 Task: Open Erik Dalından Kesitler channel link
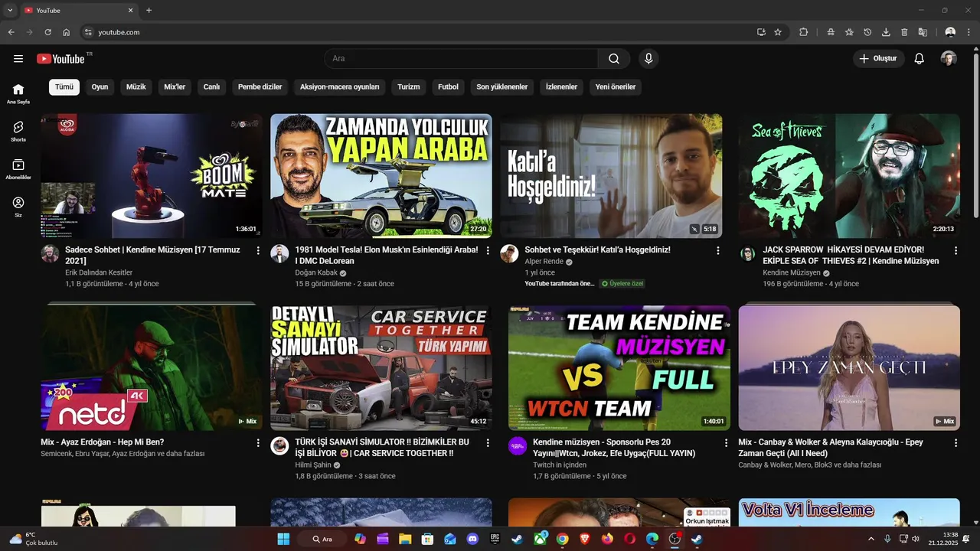(99, 273)
